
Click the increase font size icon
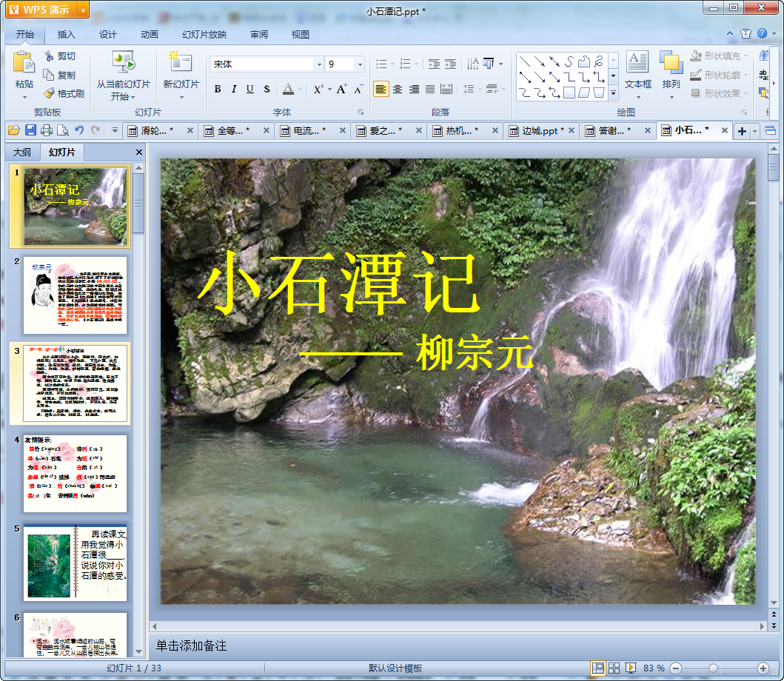point(341,89)
